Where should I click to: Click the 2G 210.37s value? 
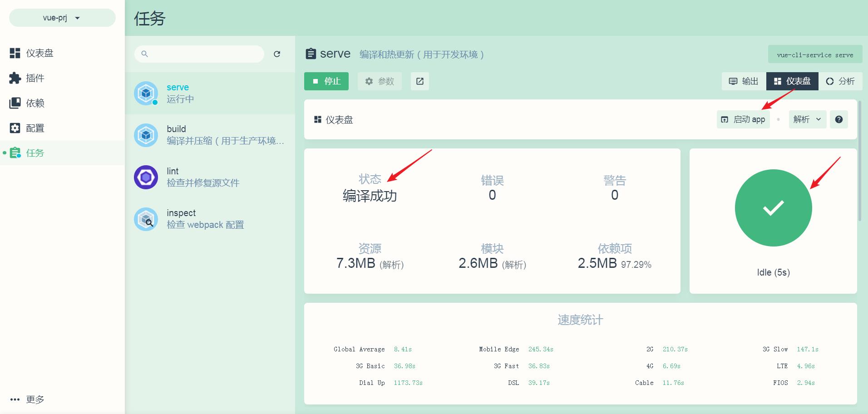click(675, 349)
